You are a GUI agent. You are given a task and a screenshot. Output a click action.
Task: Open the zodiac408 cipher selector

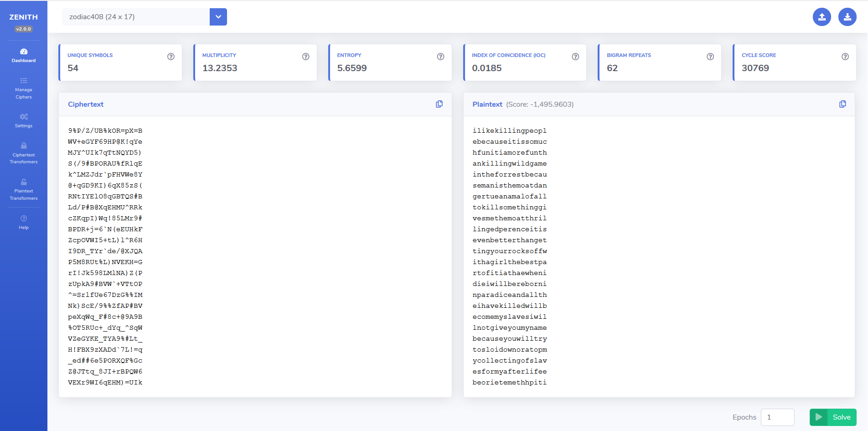pyautogui.click(x=136, y=17)
